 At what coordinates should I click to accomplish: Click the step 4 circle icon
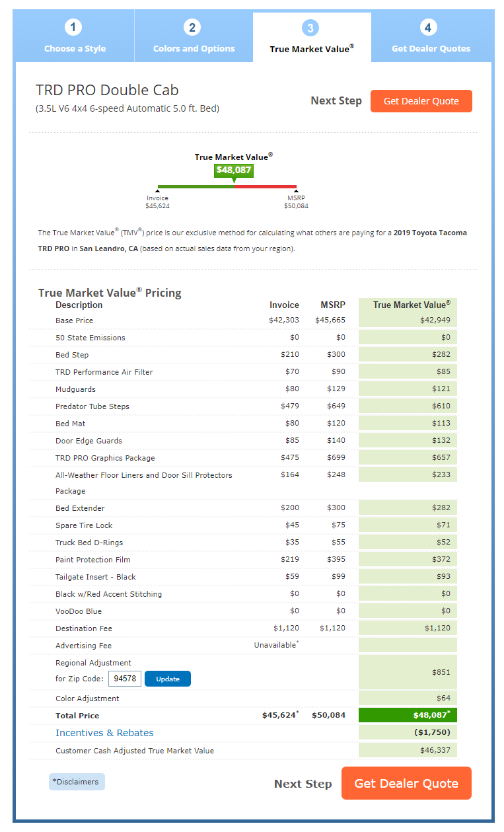click(x=429, y=27)
